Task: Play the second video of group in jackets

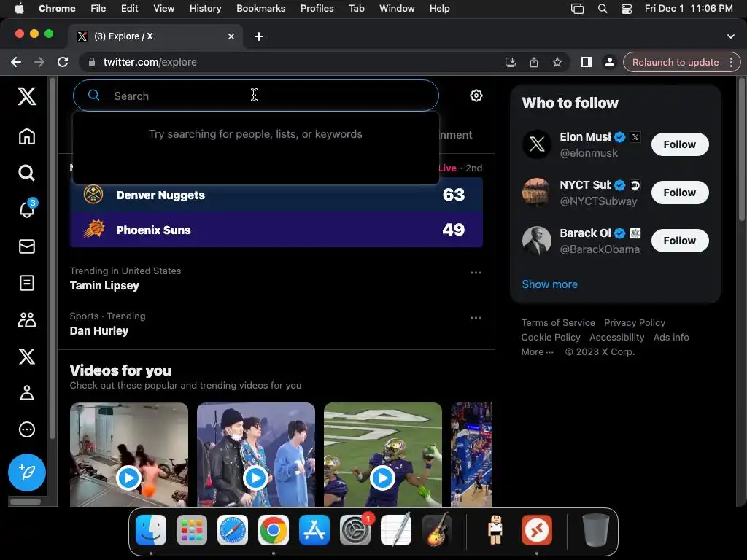Action: (256, 478)
